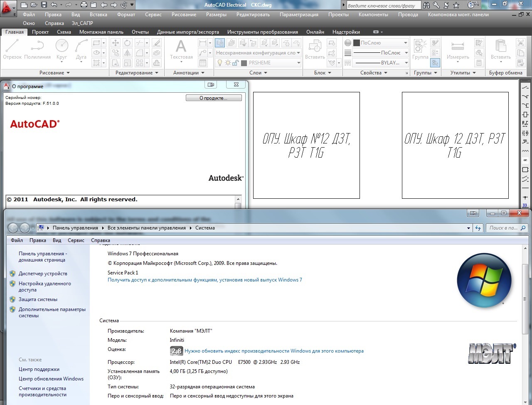The width and height of the screenshot is (532, 405).
Task: Switch to the Отчеты ribbon tab
Action: pyautogui.click(x=140, y=32)
